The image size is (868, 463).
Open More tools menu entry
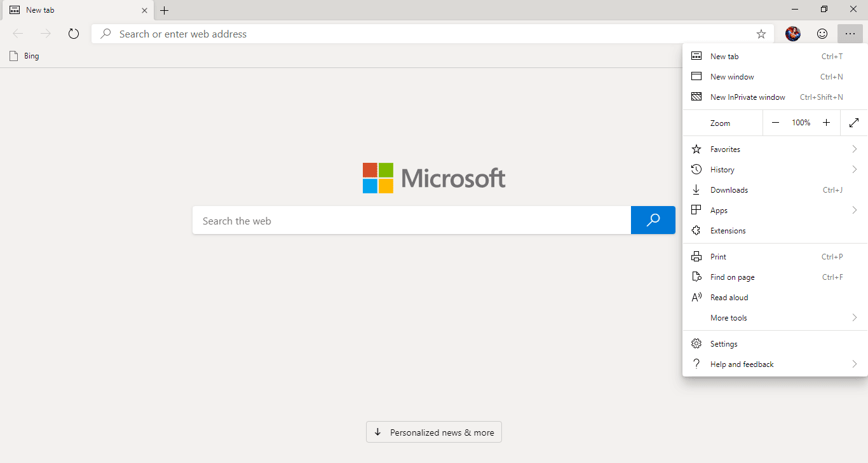pyautogui.click(x=775, y=317)
